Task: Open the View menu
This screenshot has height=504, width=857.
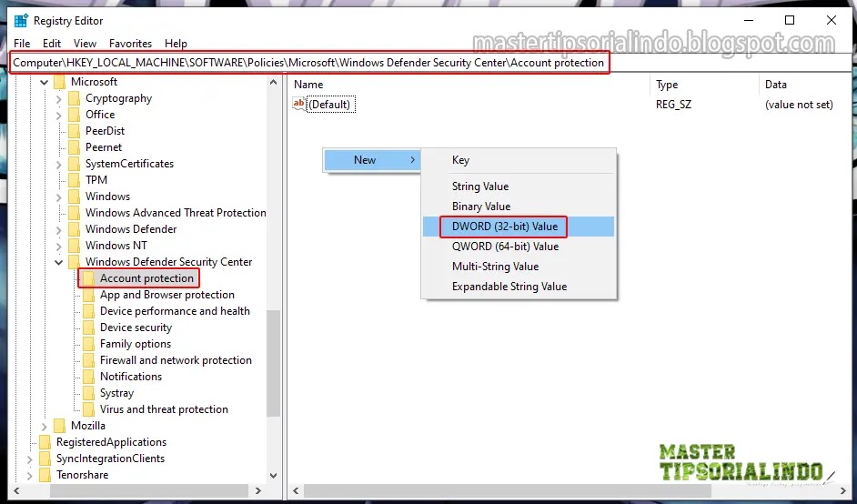Action: (x=85, y=43)
